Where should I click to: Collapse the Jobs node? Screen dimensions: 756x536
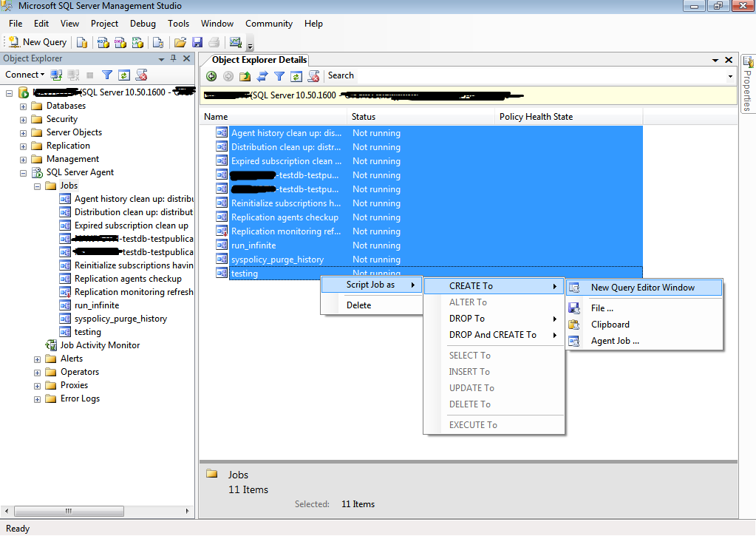click(37, 185)
